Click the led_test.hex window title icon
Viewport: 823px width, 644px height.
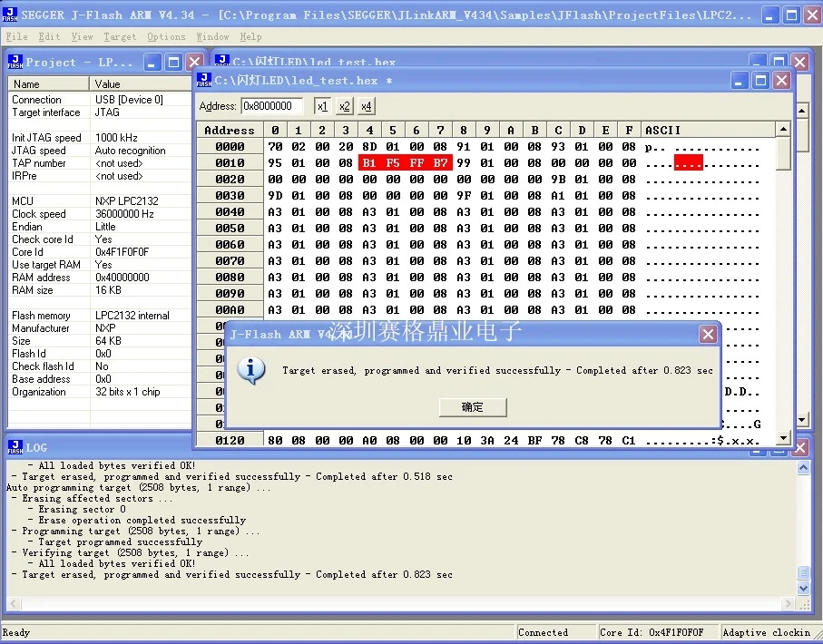coord(204,80)
